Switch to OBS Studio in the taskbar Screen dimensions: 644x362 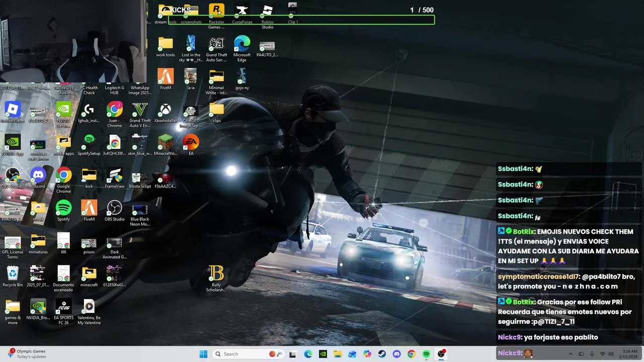click(x=441, y=354)
